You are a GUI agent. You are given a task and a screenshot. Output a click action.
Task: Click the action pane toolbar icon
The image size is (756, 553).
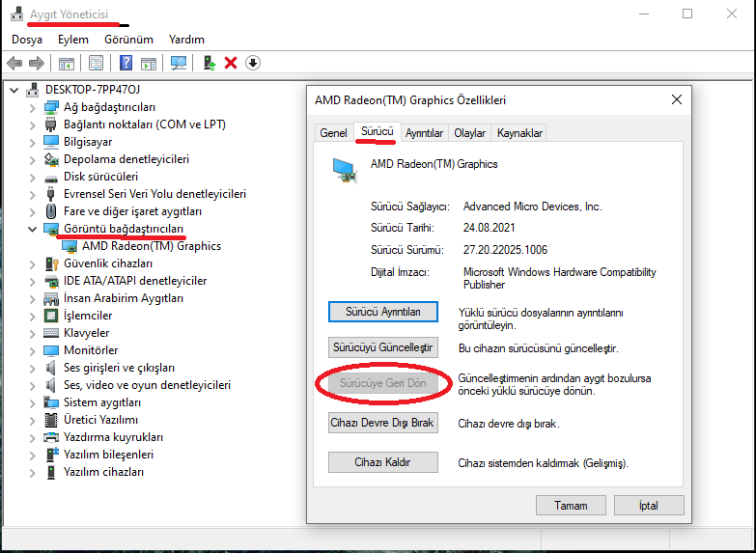click(149, 63)
